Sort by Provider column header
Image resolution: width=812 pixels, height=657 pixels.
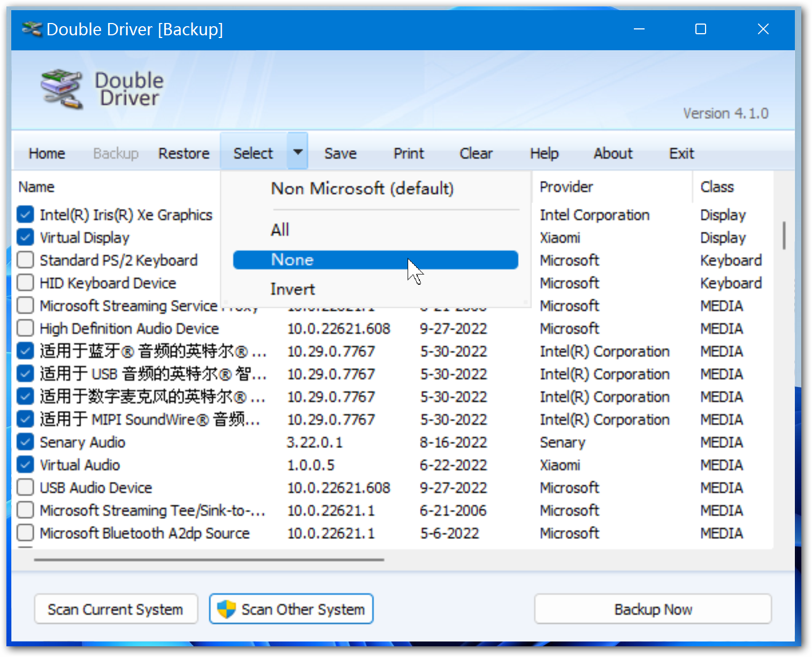pos(566,187)
